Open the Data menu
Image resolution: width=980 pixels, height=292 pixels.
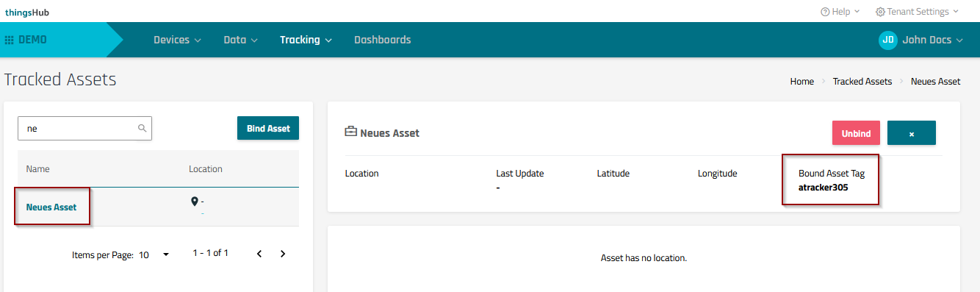coord(240,40)
